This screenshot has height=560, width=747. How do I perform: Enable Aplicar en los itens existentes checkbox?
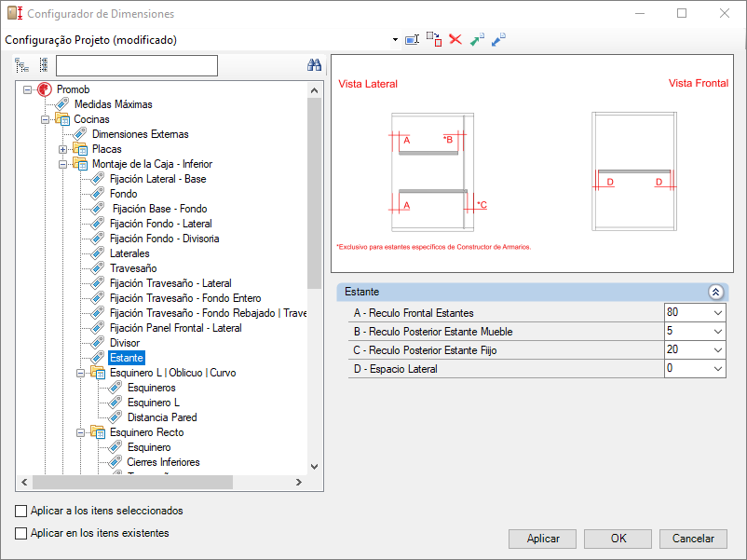click(x=21, y=533)
